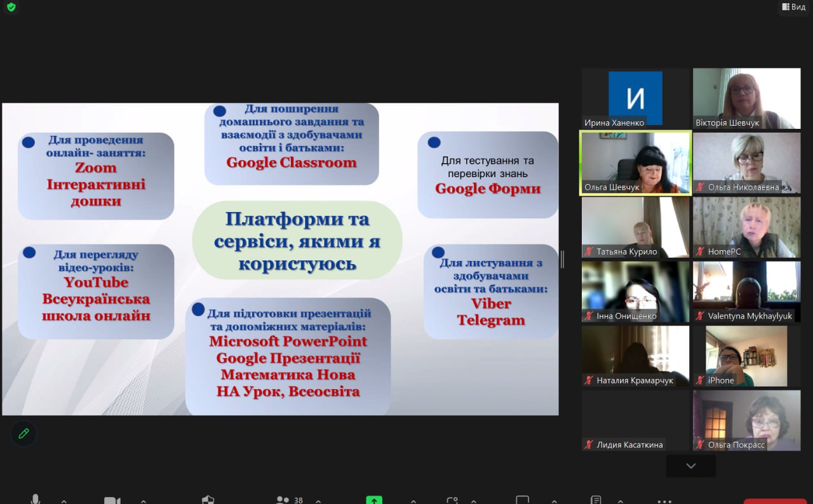Screen dimensions: 813x504
Task: Click Математика Нова on the slide
Action: pyautogui.click(x=288, y=375)
